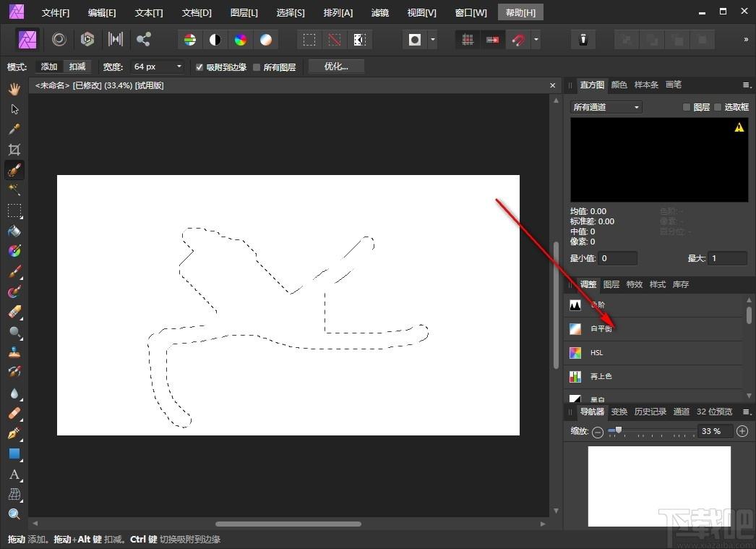Click the 优化... button

point(336,67)
